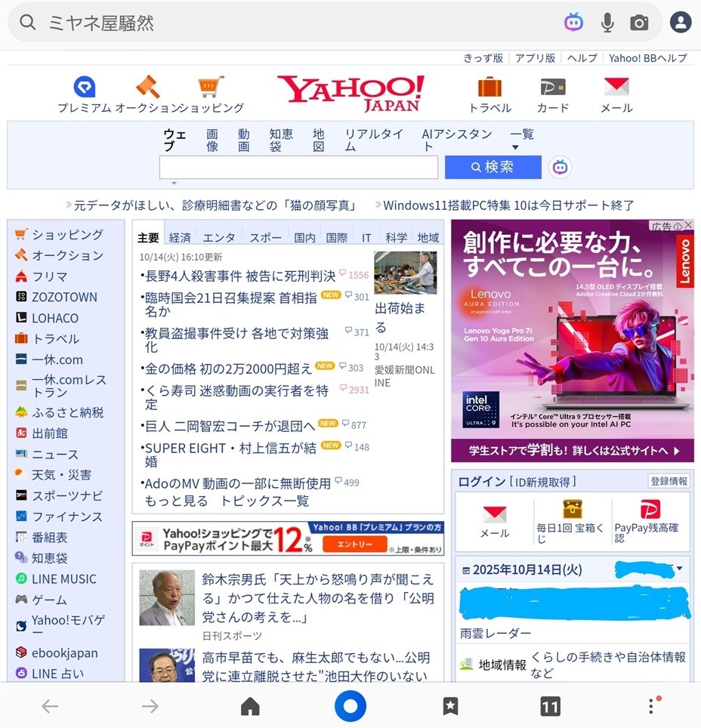Start voice search with microphone icon
Image resolution: width=701 pixels, height=728 pixels.
607,23
